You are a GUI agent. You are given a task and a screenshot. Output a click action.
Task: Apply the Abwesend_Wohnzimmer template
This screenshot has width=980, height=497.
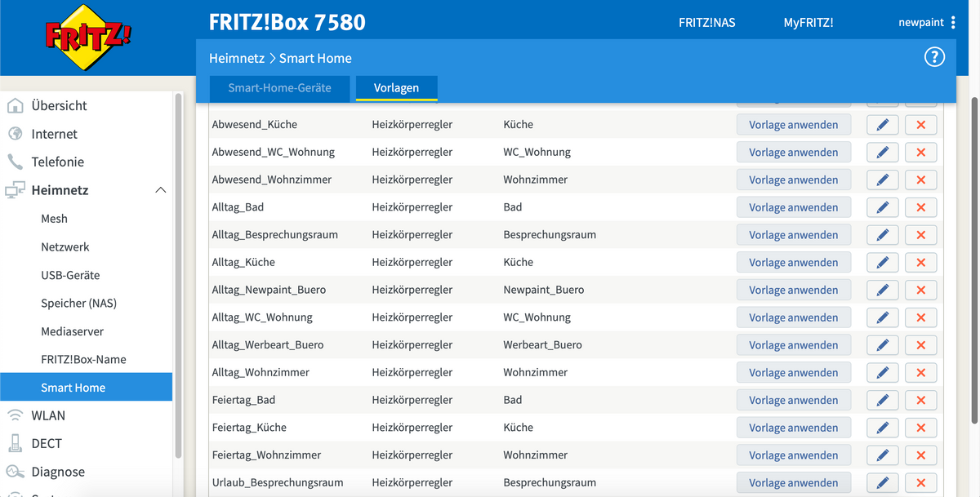[x=794, y=180]
